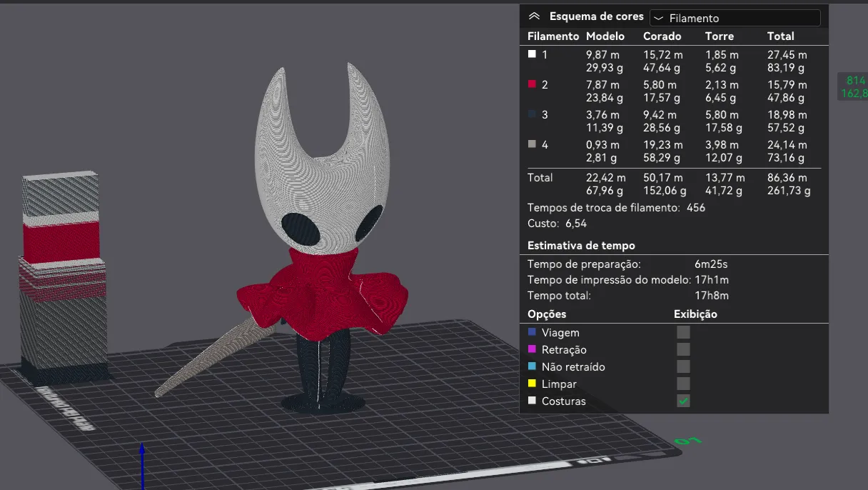Collapse the Esquema de cores panel
Screen dimensions: 868x490
534,16
